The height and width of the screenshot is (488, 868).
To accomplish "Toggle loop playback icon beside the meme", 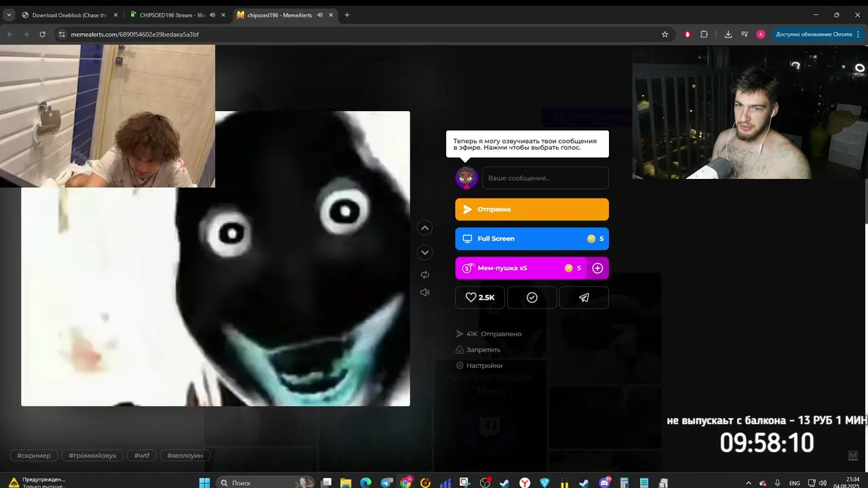I will [425, 274].
